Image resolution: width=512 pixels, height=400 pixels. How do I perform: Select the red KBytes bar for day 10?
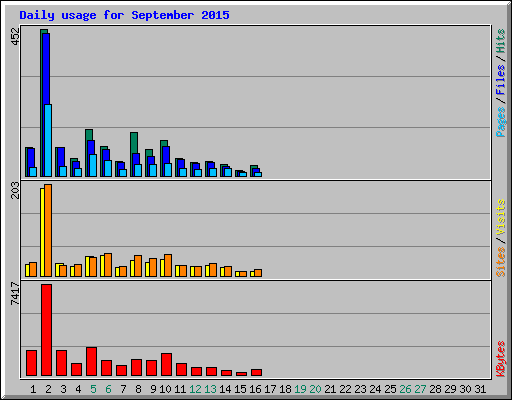[x=166, y=365]
